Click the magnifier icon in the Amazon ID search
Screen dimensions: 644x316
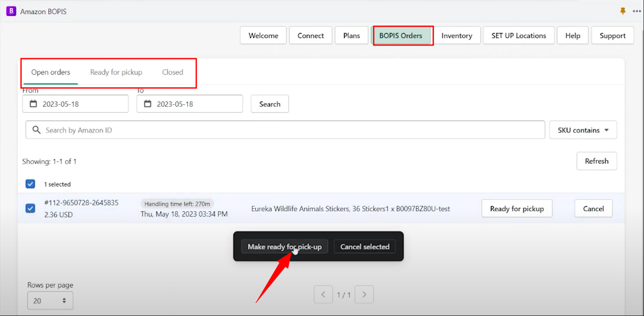click(37, 130)
